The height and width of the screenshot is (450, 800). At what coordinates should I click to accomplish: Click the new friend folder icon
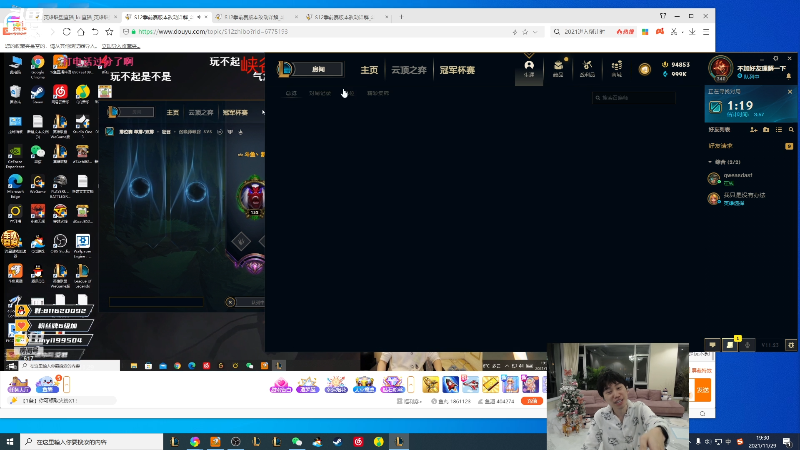[x=766, y=130]
